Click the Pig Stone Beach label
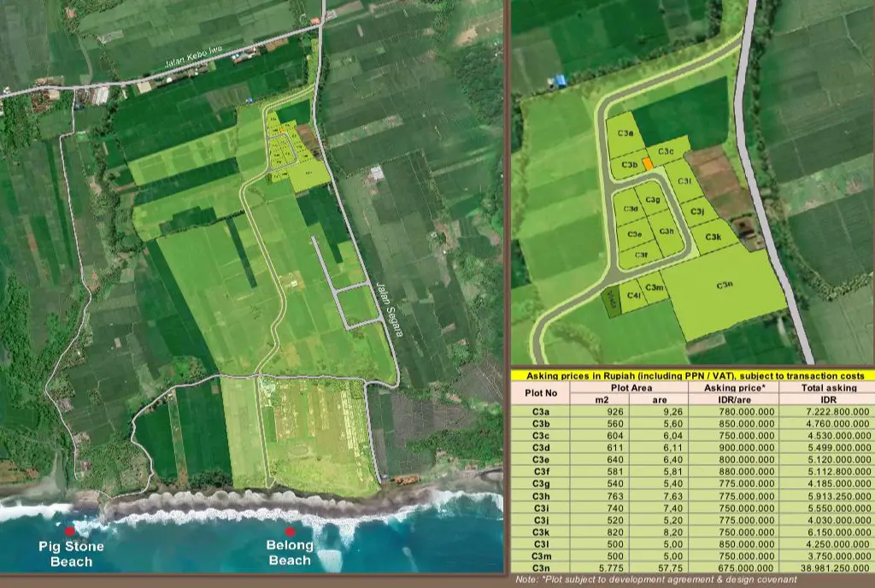 pyautogui.click(x=72, y=554)
